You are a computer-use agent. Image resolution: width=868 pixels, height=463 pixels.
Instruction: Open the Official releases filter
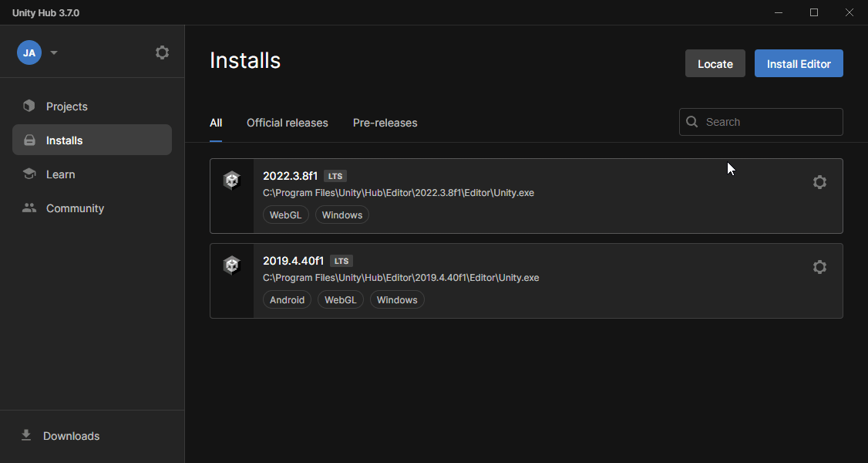click(287, 122)
